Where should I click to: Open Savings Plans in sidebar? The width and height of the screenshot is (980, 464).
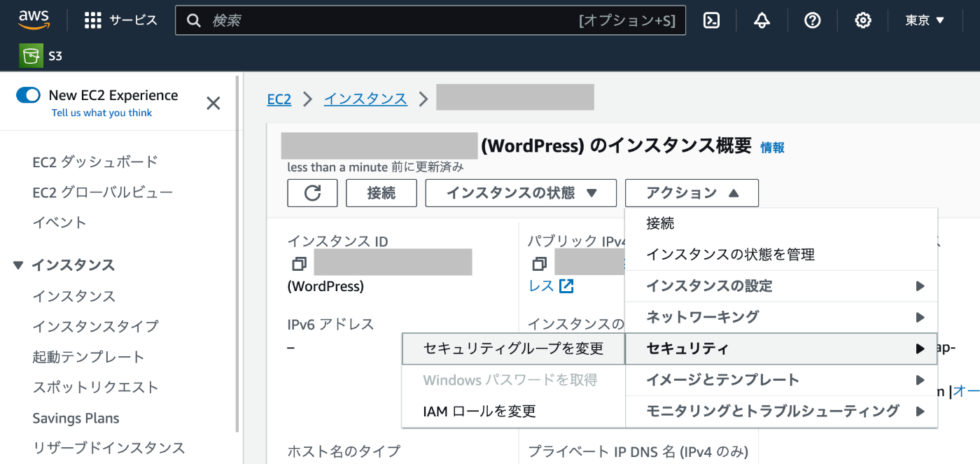76,419
